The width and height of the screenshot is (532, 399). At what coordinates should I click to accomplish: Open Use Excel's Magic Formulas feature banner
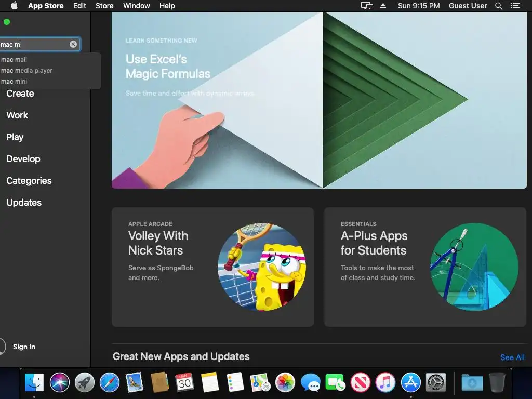[319, 100]
